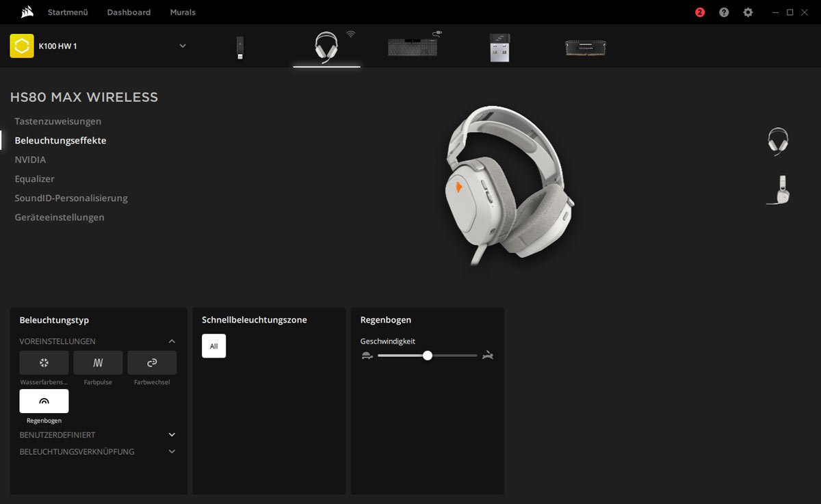Screen dimensions: 821x504
Task: Open the profile dropdown chevron
Action: pos(183,46)
